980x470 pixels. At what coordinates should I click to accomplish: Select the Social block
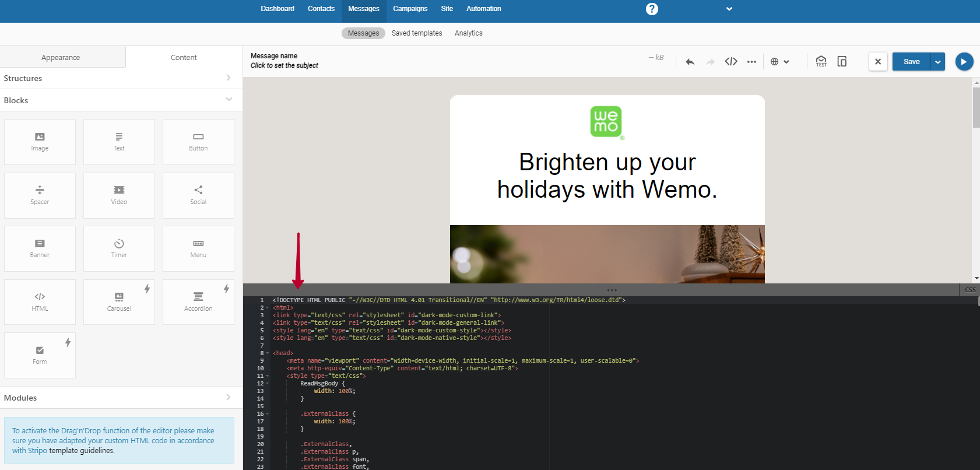198,195
